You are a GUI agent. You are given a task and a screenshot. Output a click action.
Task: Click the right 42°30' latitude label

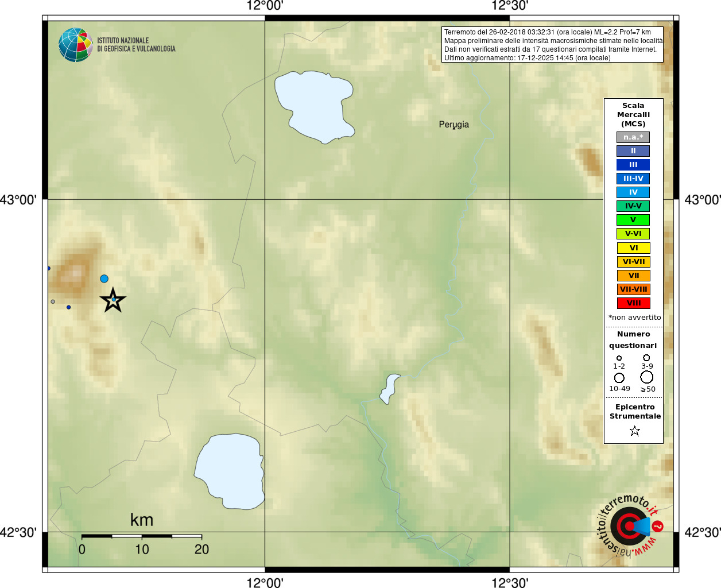tap(703, 532)
